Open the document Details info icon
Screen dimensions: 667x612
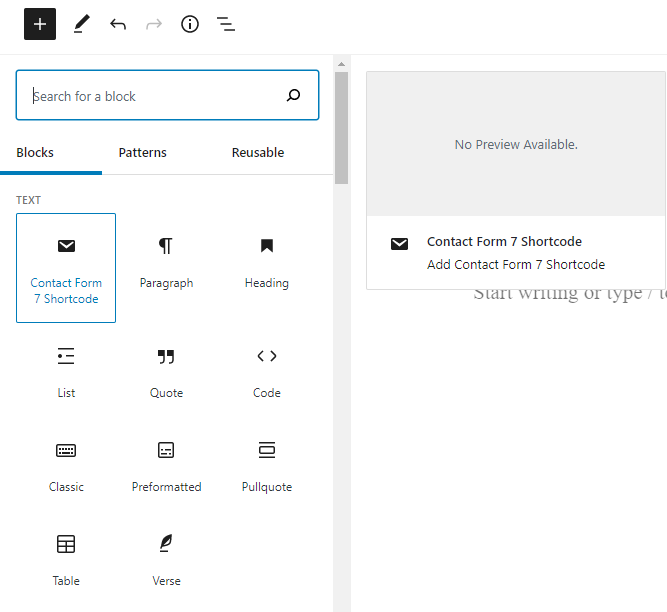190,24
